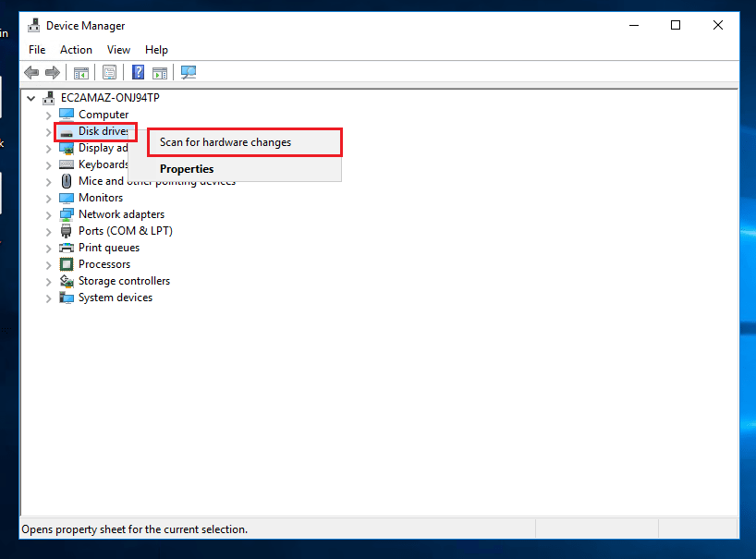The height and width of the screenshot is (559, 756).
Task: Collapse the EC2AMAZ-ONJ94TP root node
Action: click(31, 98)
